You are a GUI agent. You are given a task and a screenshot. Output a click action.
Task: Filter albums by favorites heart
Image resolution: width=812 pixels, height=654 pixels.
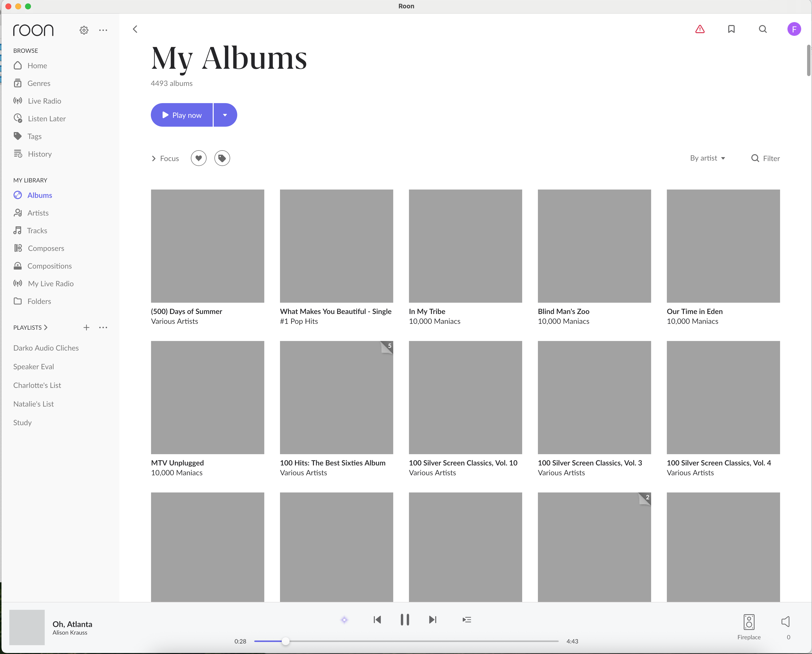click(x=199, y=158)
